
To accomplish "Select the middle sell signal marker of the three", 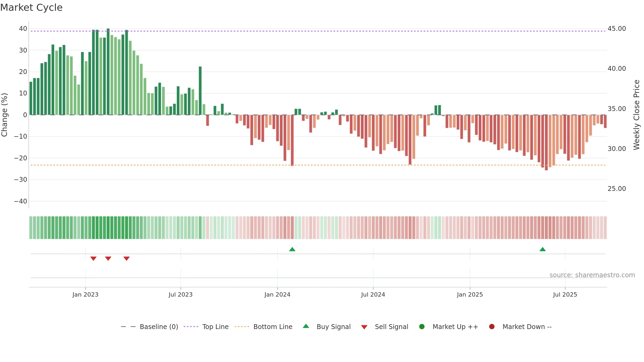I will pos(108,258).
